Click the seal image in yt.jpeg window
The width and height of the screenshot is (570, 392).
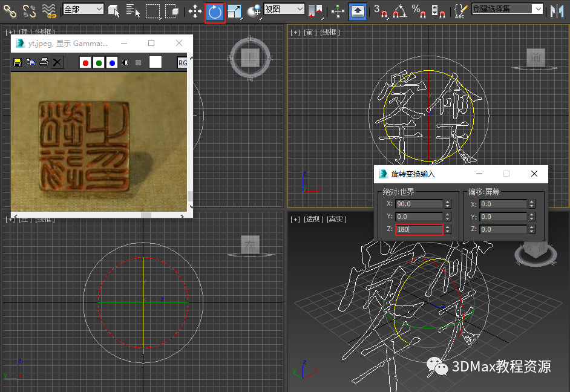coord(99,142)
